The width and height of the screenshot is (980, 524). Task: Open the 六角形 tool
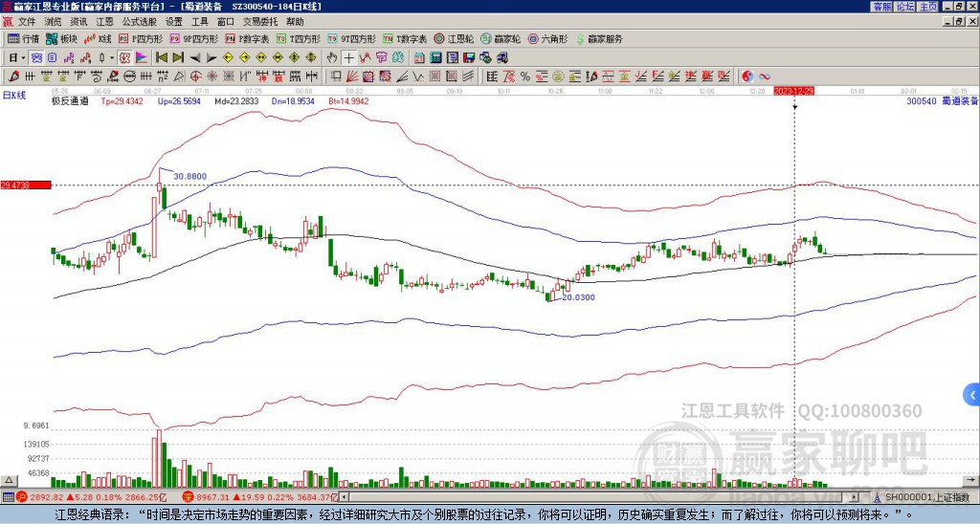click(x=548, y=38)
